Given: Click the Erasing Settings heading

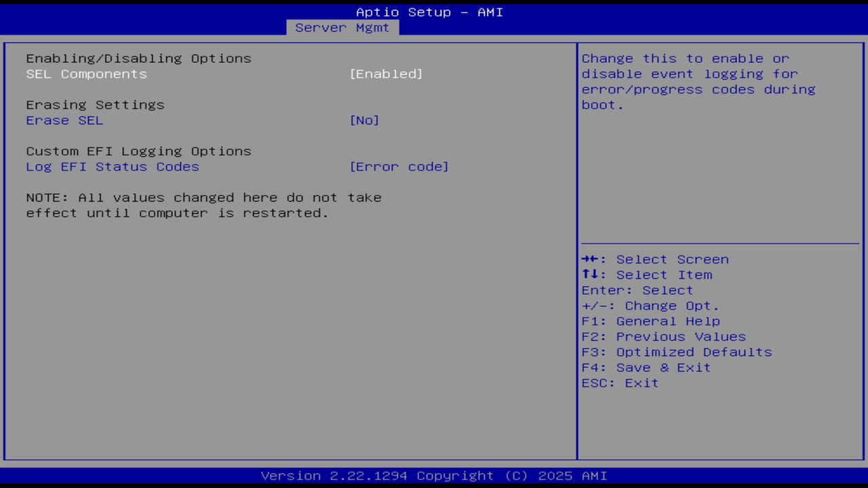Looking at the screenshot, I should click(95, 104).
